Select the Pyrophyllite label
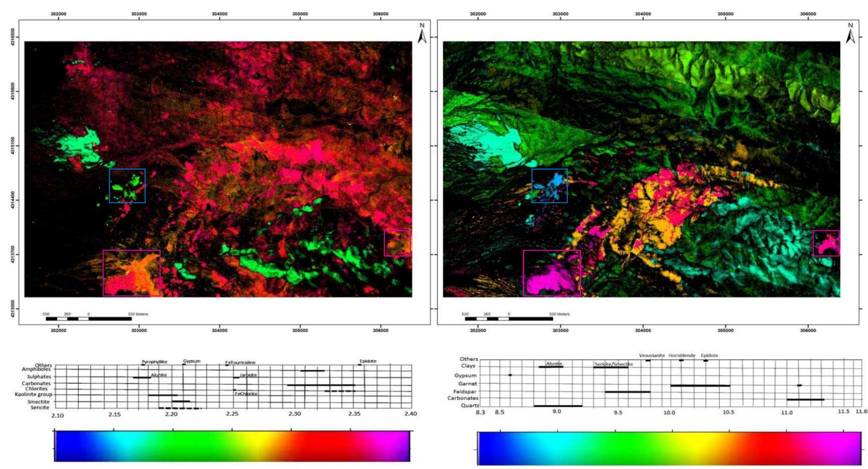This screenshot has width=868, height=469. click(x=154, y=362)
